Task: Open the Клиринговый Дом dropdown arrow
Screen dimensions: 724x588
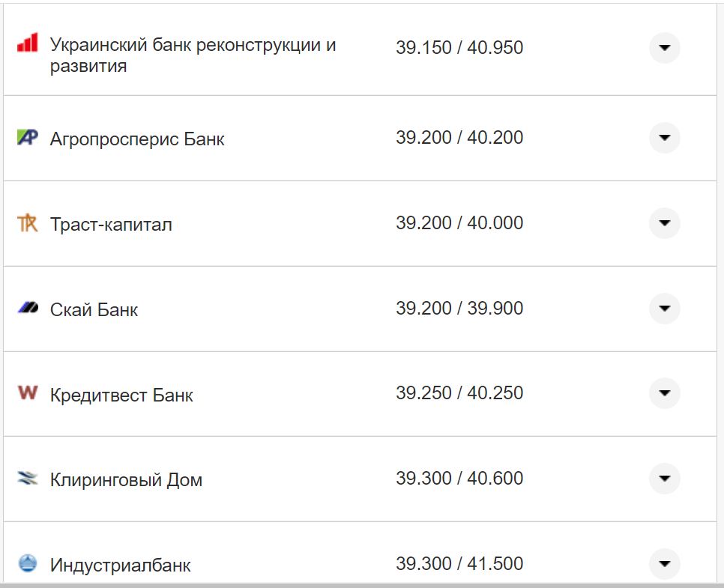Action: coord(664,478)
